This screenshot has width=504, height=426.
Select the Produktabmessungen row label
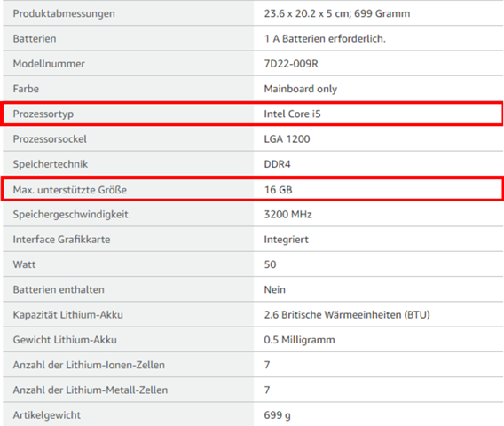coord(64,13)
